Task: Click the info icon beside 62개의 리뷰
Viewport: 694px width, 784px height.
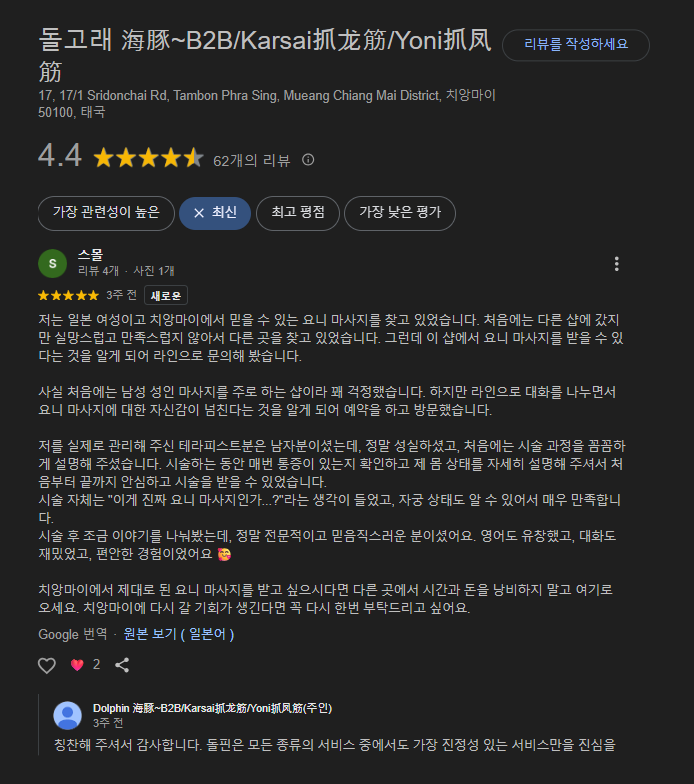Action: pyautogui.click(x=308, y=160)
